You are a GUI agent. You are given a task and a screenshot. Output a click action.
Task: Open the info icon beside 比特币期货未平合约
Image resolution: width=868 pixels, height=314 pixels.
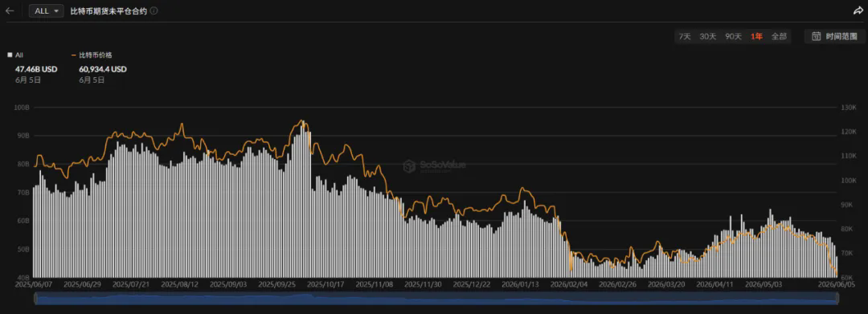(154, 10)
